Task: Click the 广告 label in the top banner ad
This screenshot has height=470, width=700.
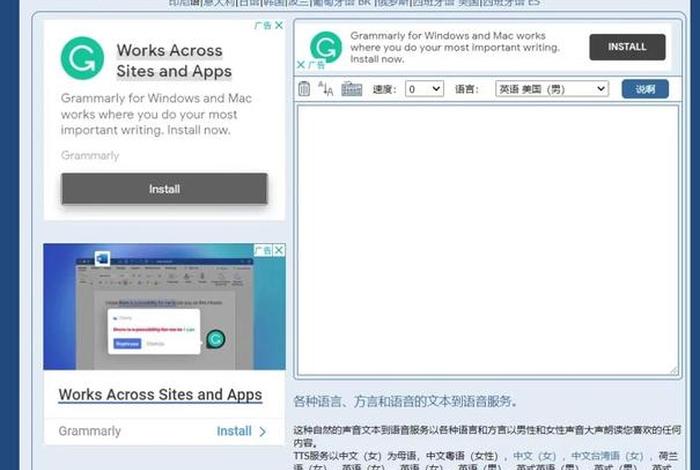Action: click(x=316, y=65)
